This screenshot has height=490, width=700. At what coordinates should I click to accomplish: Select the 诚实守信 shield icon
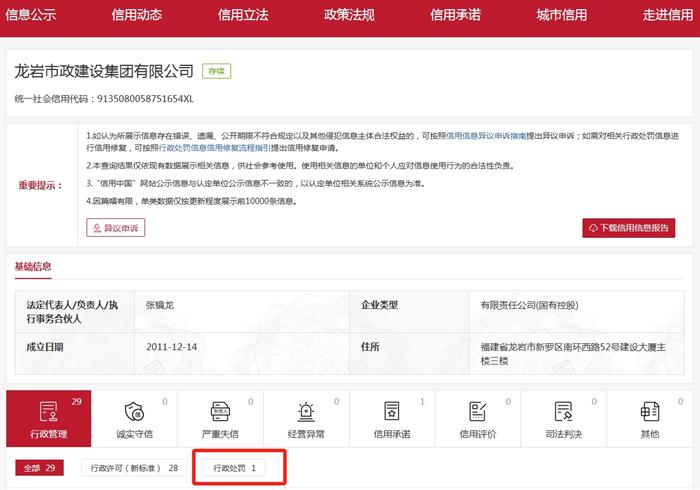(134, 411)
